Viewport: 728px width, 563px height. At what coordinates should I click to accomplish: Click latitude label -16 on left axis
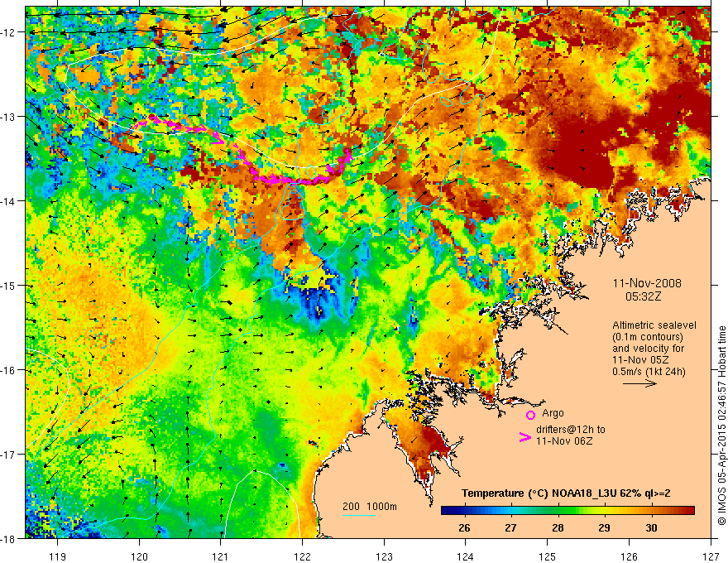coord(8,370)
